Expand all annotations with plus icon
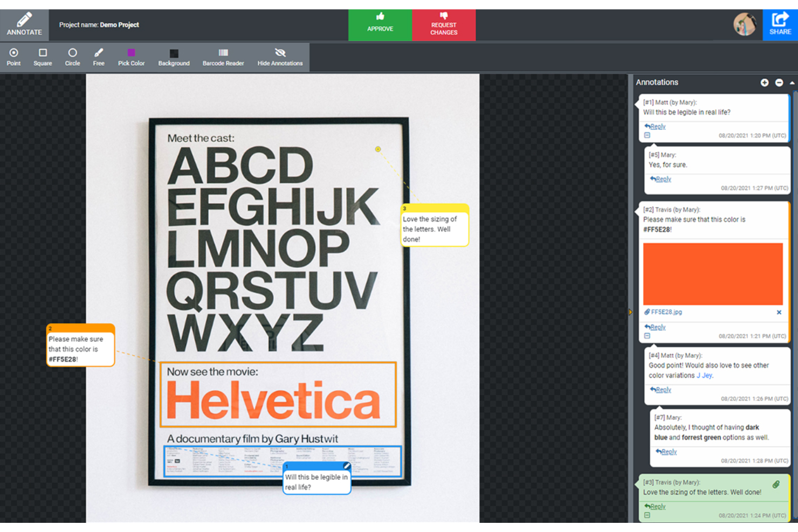 point(765,82)
